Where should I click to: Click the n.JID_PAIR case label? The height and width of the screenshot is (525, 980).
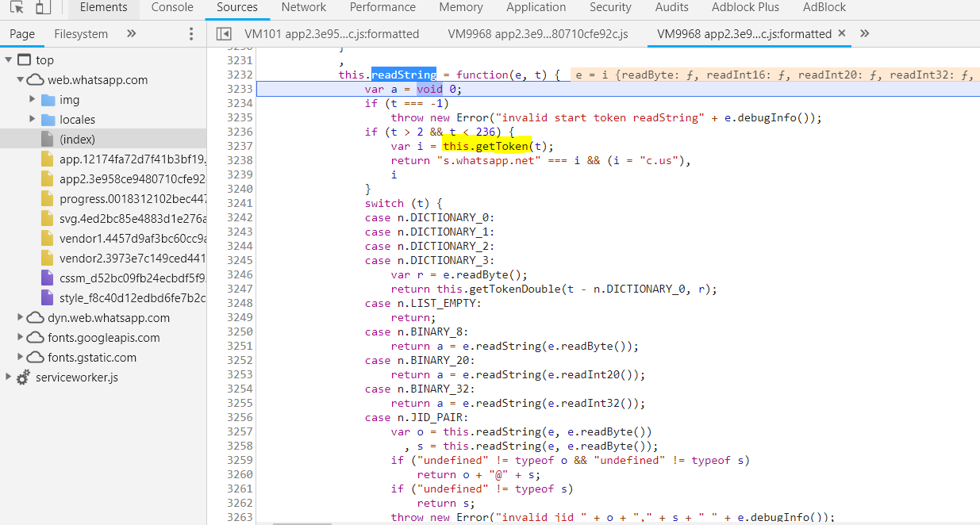[x=428, y=417]
